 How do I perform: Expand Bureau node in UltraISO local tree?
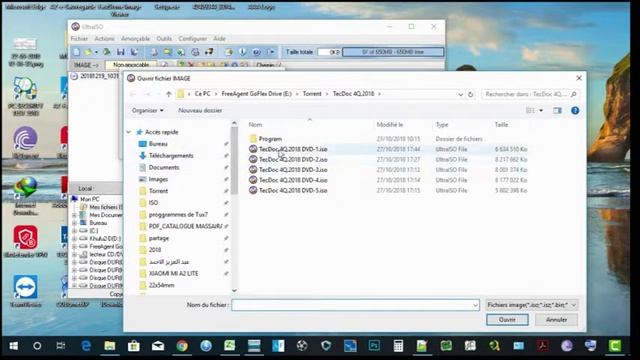click(75, 223)
